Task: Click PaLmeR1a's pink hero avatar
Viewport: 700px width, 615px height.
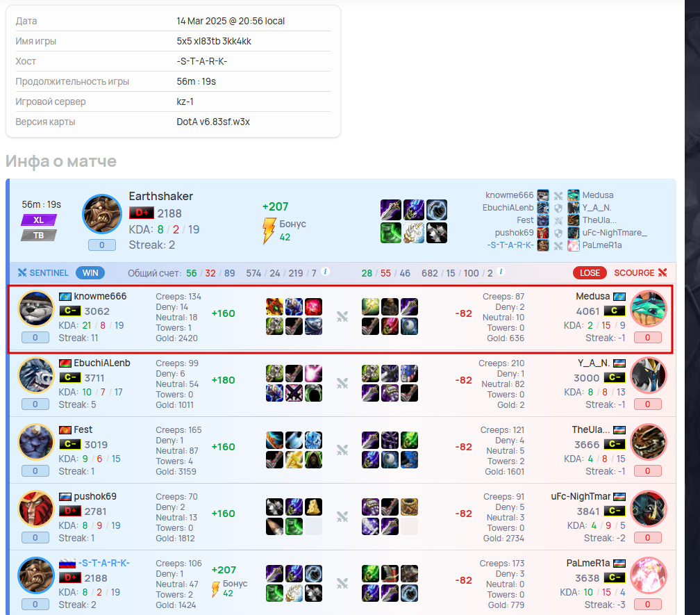Action: pos(648,575)
